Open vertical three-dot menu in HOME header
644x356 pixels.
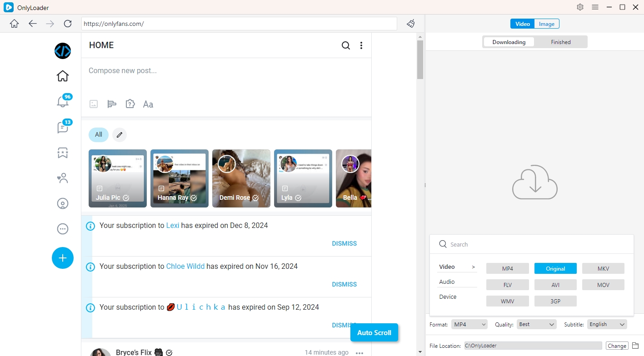361,45
